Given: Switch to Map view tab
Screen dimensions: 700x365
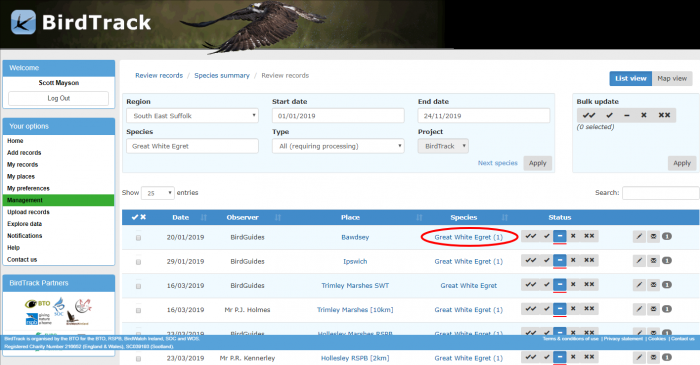Looking at the screenshot, I should point(672,79).
